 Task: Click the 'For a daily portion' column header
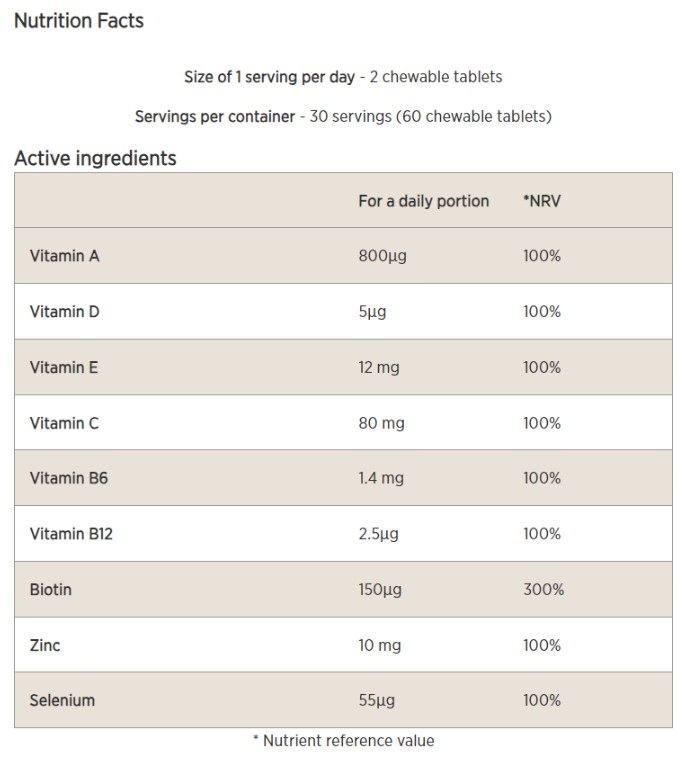pos(423,201)
